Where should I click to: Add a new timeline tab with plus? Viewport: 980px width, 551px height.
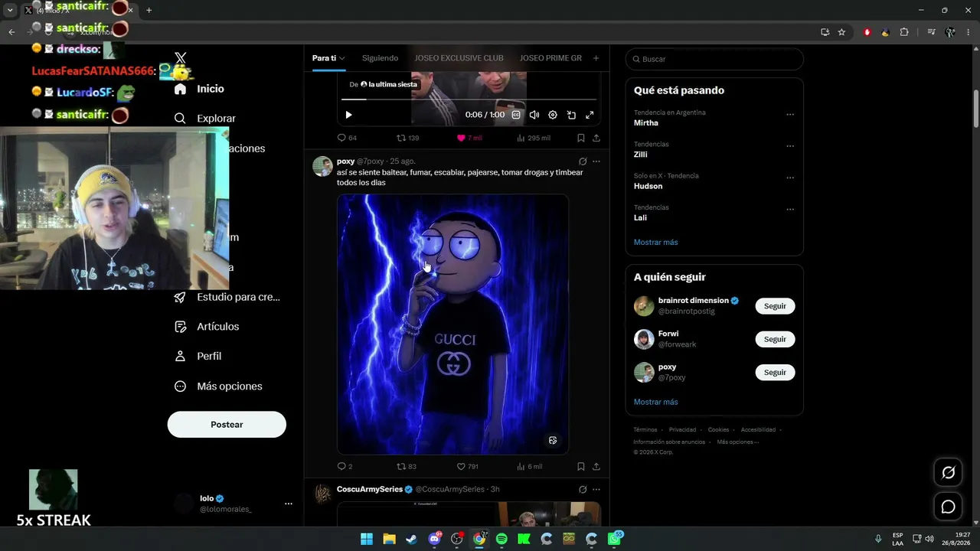[x=596, y=58]
